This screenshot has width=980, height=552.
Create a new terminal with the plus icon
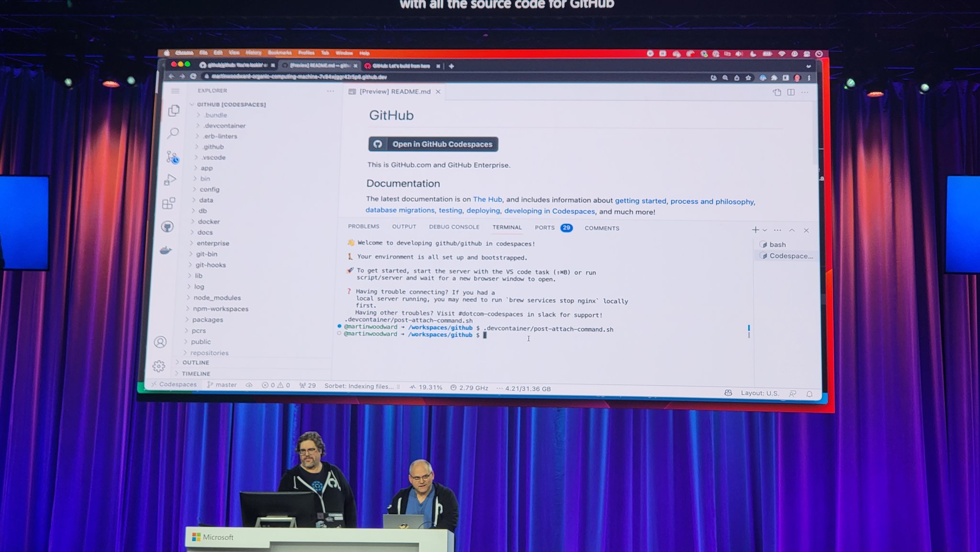755,230
